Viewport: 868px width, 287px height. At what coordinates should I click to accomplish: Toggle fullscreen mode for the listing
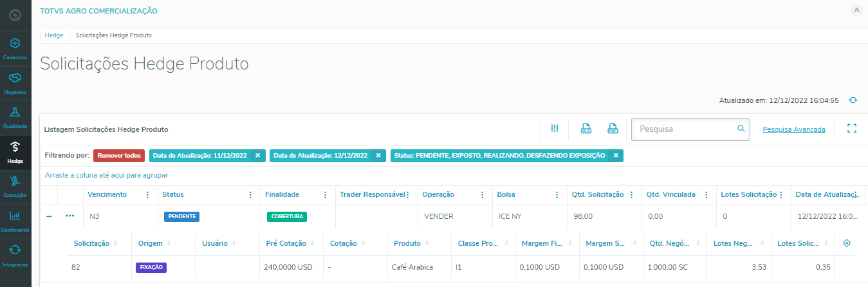click(x=853, y=129)
